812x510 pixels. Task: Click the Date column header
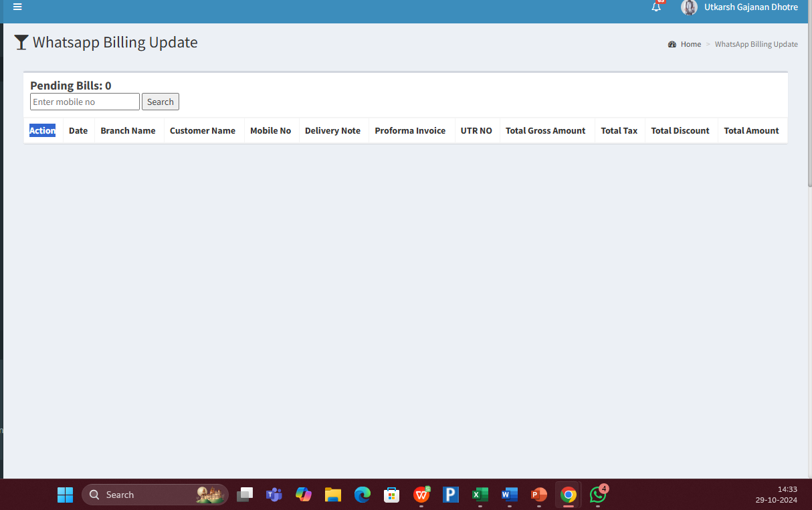pos(78,130)
